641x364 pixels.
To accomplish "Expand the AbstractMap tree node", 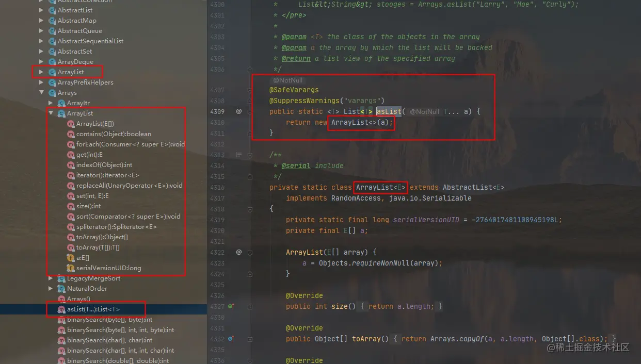I will 42,21.
